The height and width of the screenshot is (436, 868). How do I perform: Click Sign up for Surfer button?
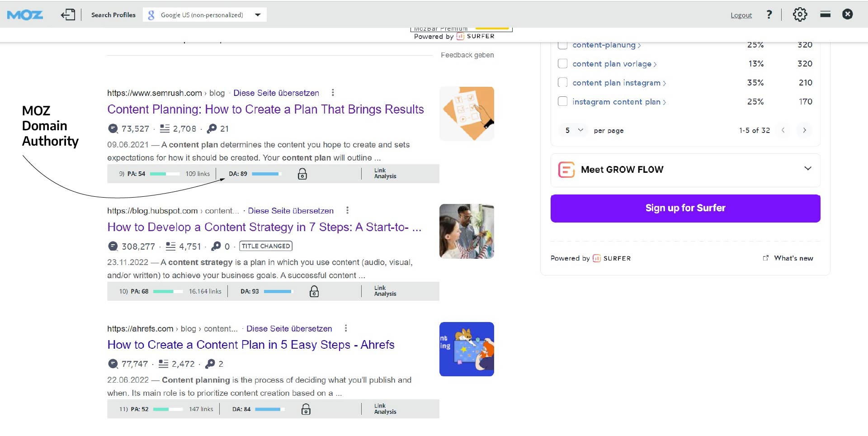pos(685,209)
